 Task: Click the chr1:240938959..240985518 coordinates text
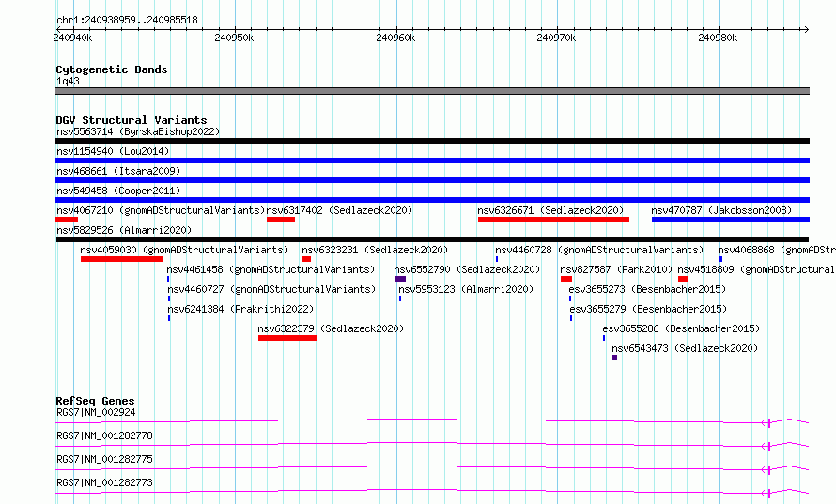tap(127, 20)
